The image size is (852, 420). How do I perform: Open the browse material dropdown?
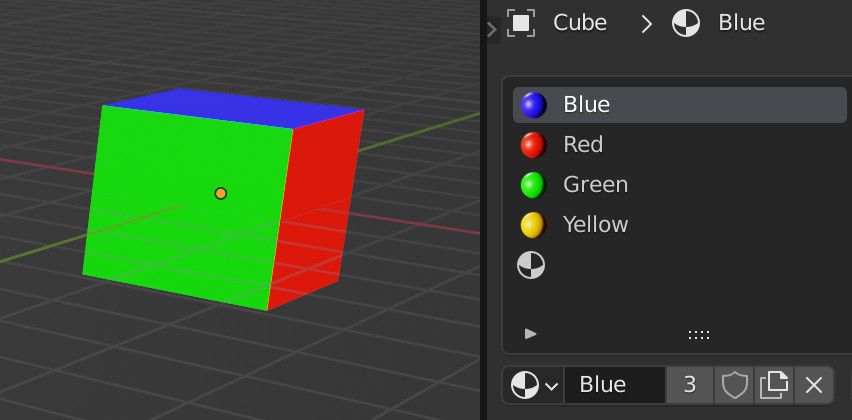tap(534, 385)
